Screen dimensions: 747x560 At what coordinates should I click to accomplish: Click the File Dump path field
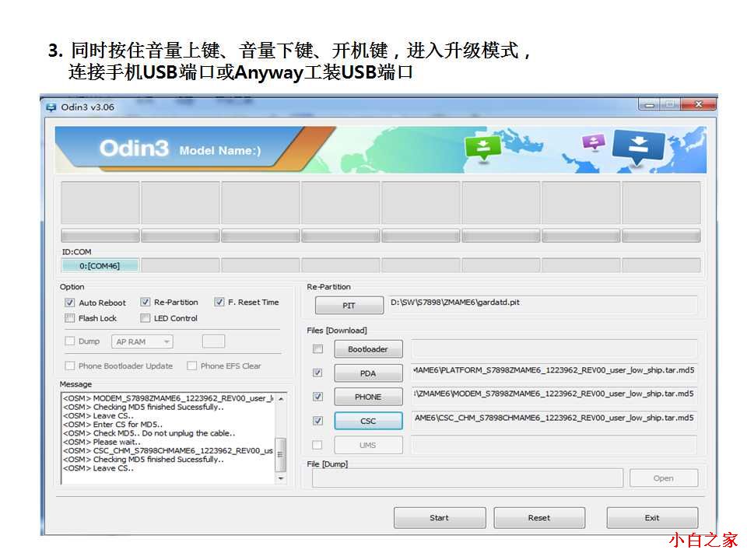pyautogui.click(x=468, y=478)
